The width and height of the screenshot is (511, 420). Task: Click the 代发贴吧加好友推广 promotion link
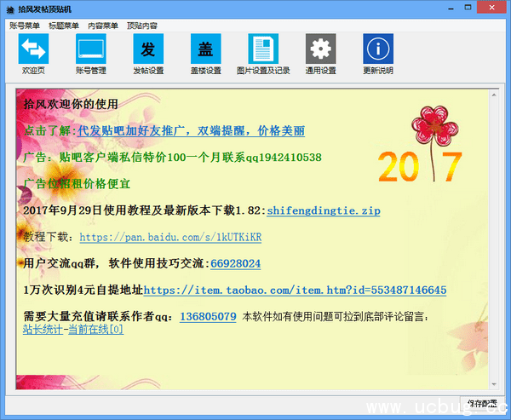point(191,130)
